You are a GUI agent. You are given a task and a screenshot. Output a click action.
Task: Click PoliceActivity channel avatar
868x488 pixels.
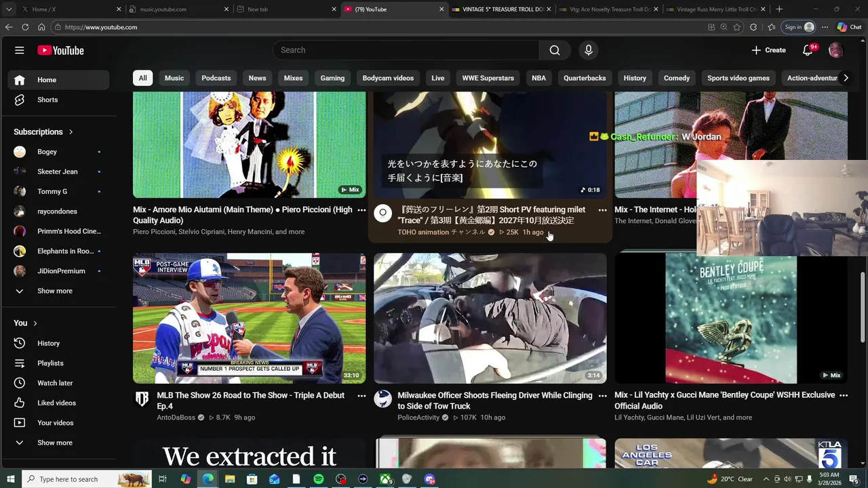click(x=382, y=399)
